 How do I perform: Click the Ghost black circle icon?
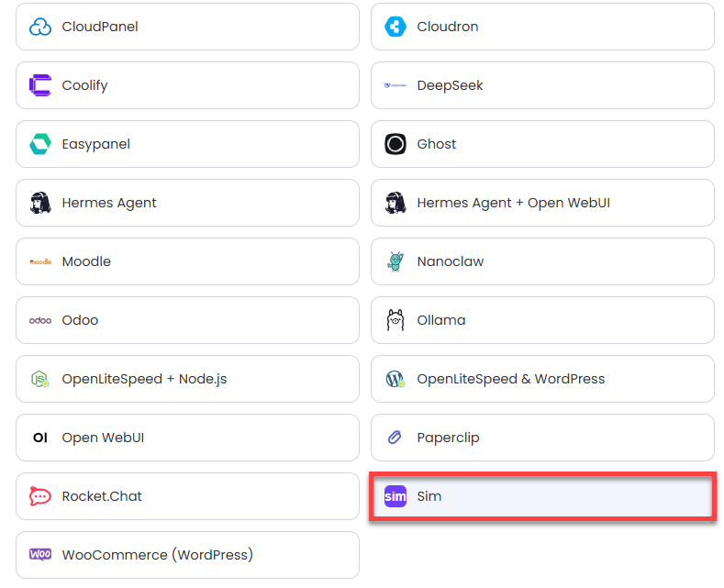[395, 144]
